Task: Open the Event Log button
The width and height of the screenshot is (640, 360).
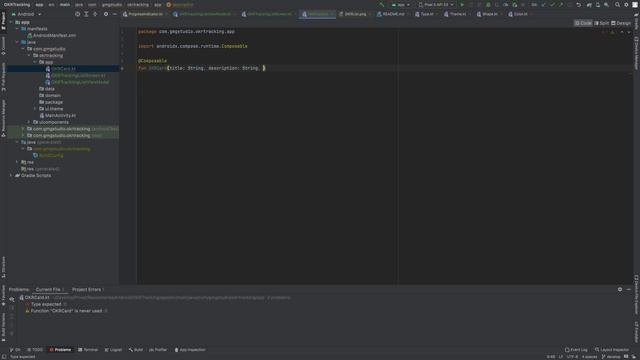Action: tap(576, 350)
